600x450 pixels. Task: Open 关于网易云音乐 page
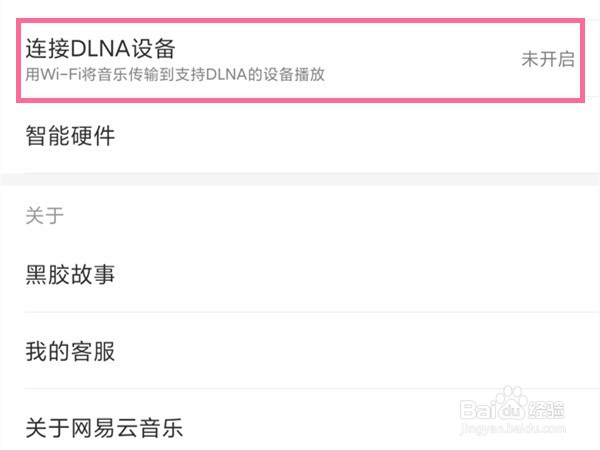pyautogui.click(x=104, y=430)
